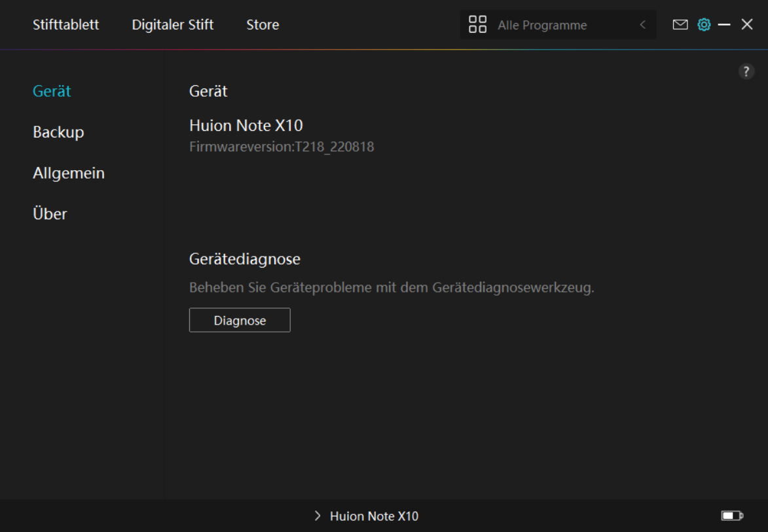Screen dimensions: 768x532
Task: Click the Firmwareversion:T218_220818 text
Action: click(282, 147)
